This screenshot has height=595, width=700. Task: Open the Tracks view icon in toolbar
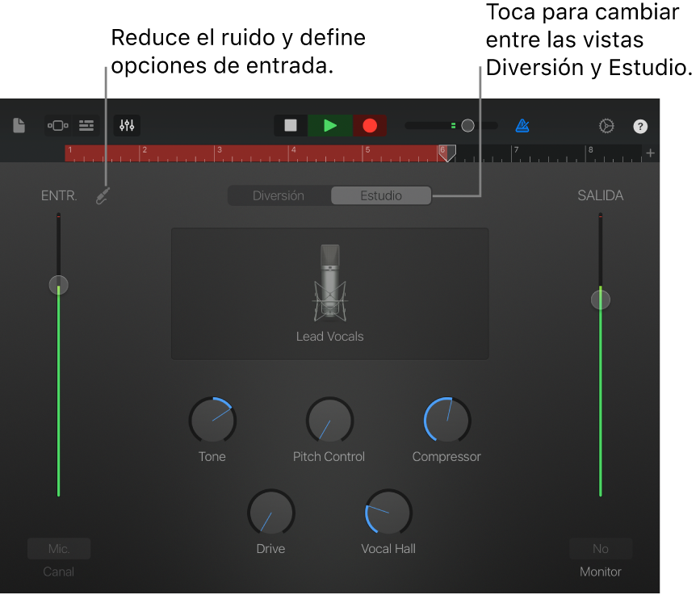tap(86, 125)
